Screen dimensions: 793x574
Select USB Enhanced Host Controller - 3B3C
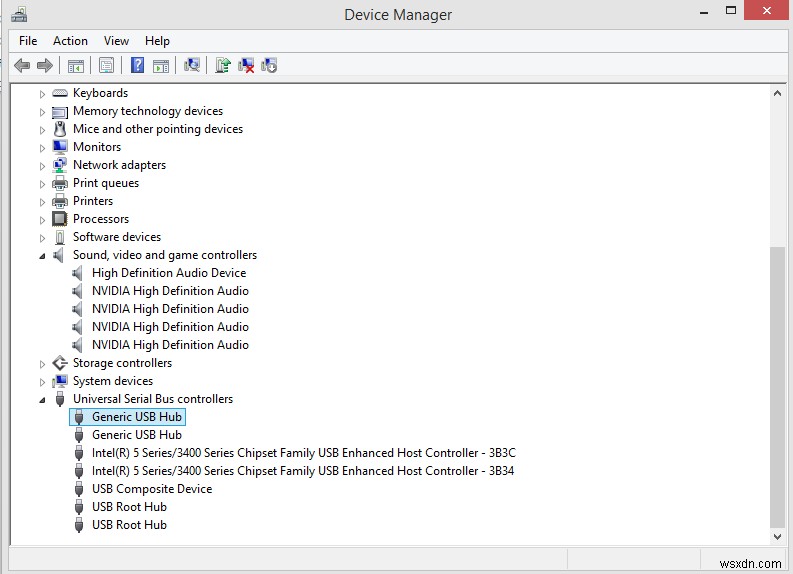point(303,453)
